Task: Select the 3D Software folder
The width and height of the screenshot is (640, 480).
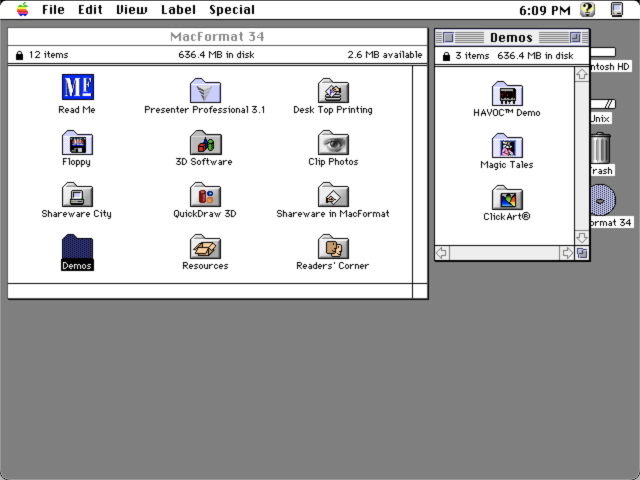Action: (x=205, y=142)
